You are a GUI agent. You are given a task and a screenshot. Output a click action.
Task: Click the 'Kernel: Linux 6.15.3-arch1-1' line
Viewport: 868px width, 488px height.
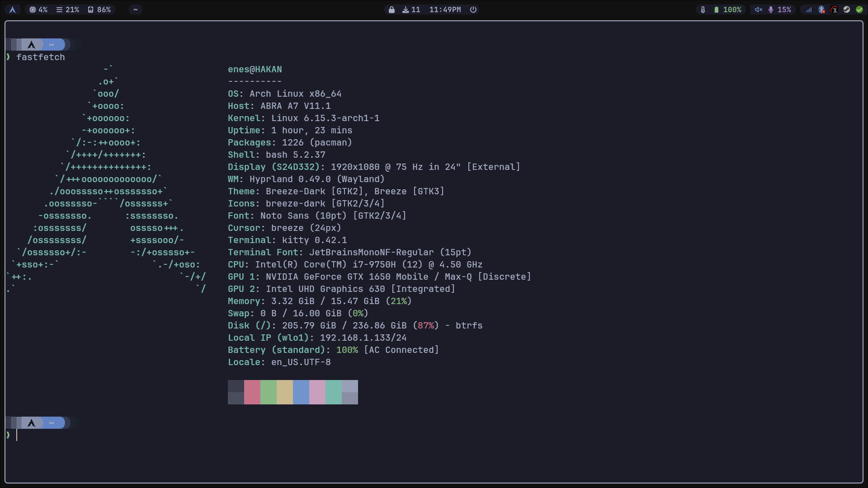coord(304,118)
